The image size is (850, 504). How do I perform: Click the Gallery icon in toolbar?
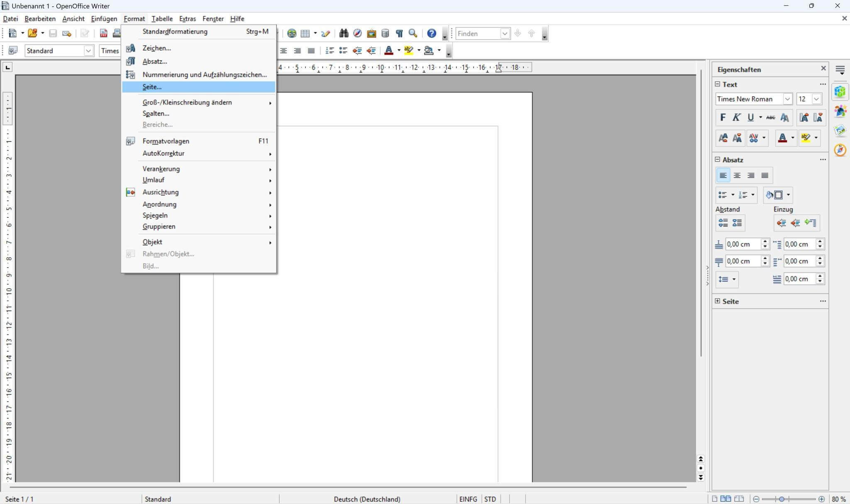point(371,33)
